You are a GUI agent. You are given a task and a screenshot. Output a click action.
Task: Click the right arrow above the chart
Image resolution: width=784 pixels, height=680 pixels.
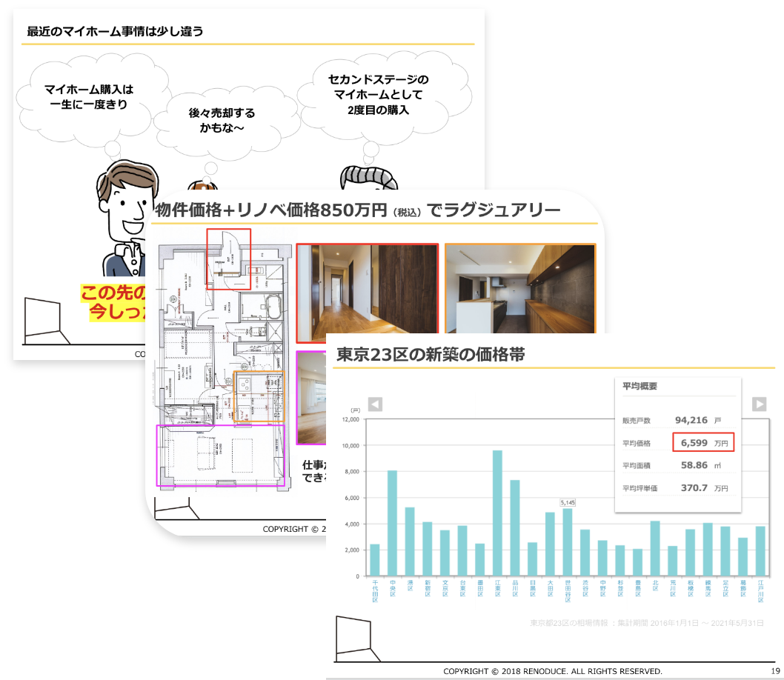(760, 404)
